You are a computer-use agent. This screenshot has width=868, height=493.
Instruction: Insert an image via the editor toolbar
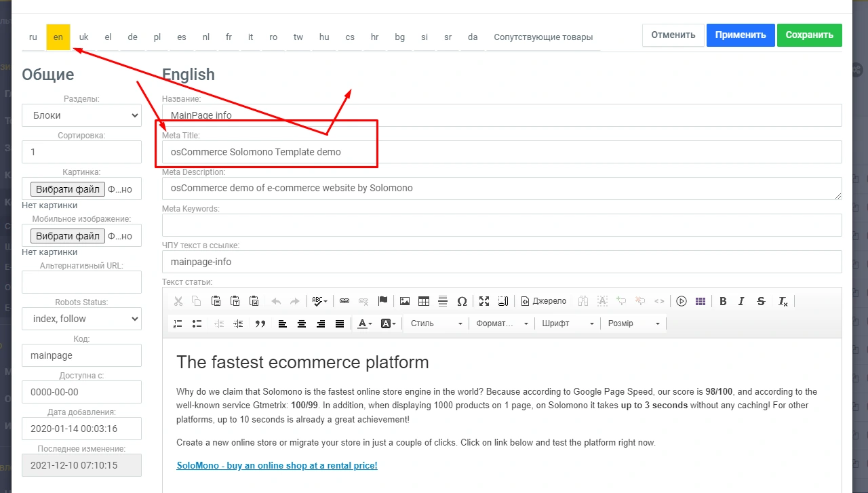point(405,301)
